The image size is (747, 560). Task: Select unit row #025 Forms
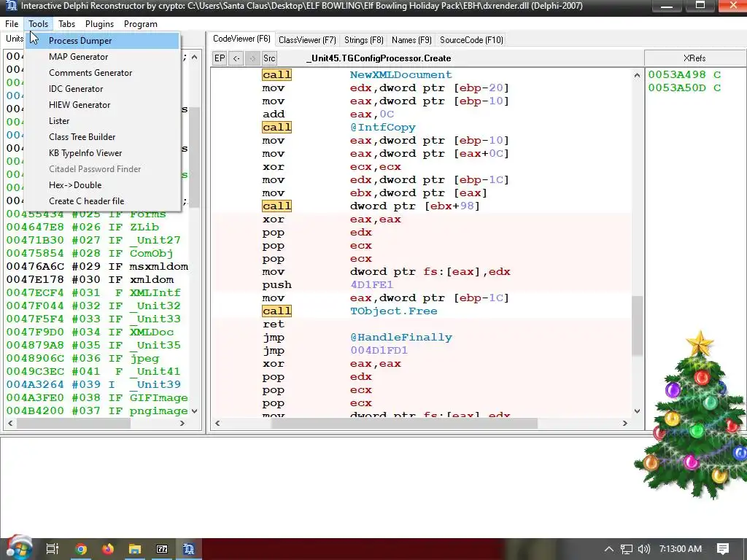click(x=97, y=214)
